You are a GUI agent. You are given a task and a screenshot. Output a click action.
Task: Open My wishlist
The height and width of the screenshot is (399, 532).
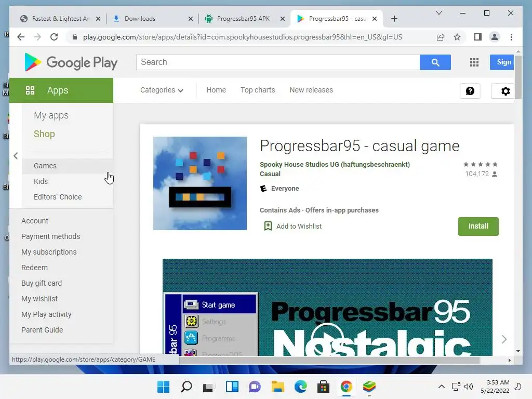tap(39, 299)
